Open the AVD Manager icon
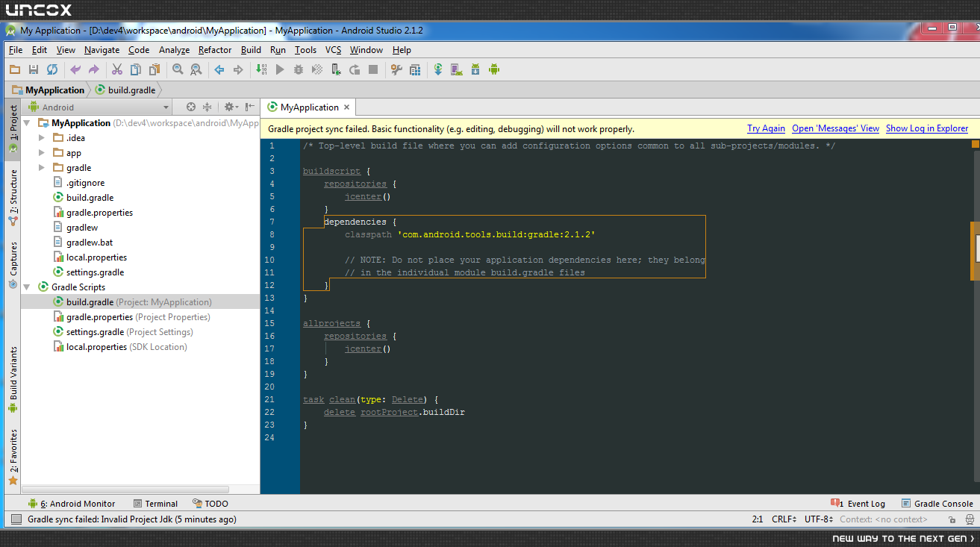The height and width of the screenshot is (547, 980). [457, 69]
